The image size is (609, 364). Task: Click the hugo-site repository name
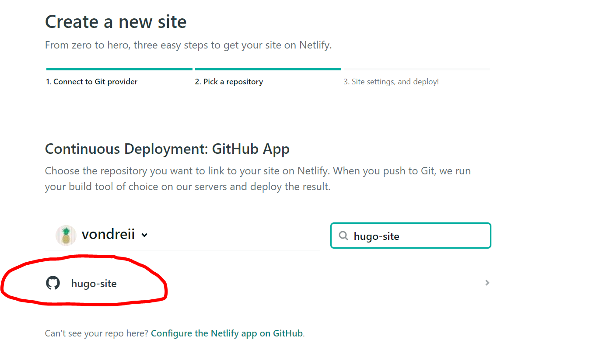tap(94, 284)
